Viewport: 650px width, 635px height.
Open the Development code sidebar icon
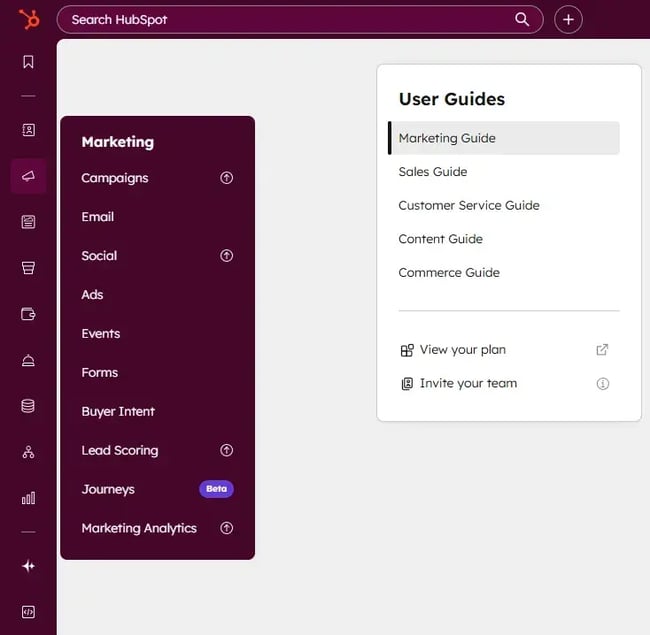tap(28, 612)
